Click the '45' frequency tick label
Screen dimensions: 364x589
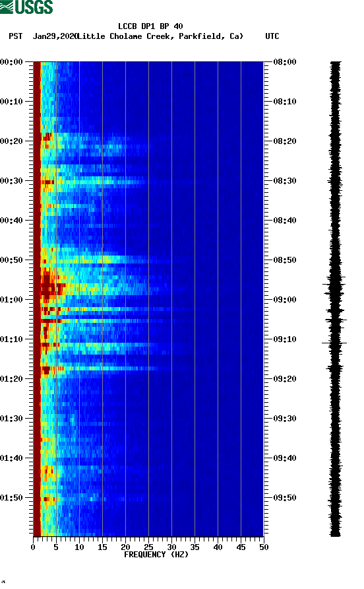click(x=241, y=547)
